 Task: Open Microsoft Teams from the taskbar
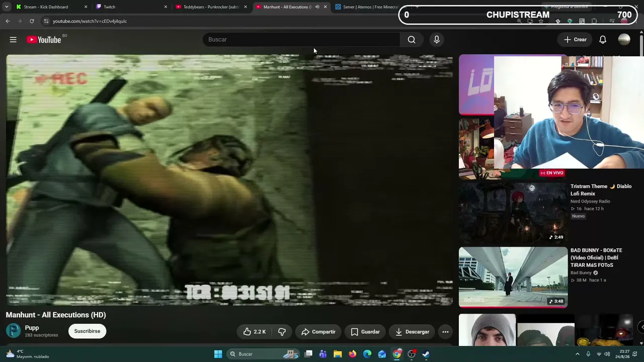tap(323, 354)
